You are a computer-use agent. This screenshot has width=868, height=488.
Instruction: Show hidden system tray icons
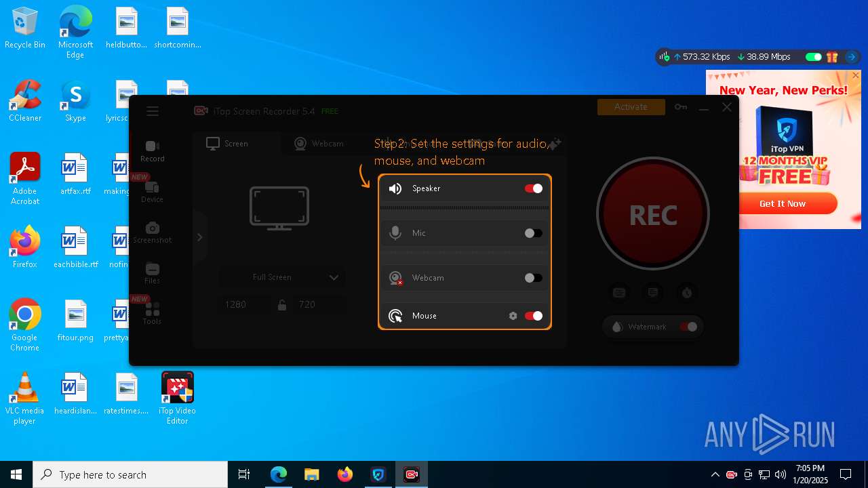click(x=715, y=474)
